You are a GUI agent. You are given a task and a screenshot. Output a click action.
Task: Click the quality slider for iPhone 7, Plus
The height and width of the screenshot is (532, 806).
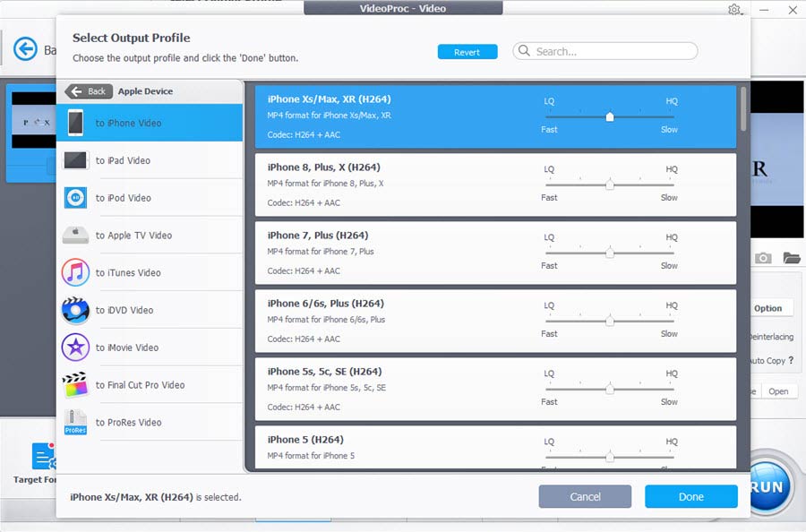click(x=610, y=253)
